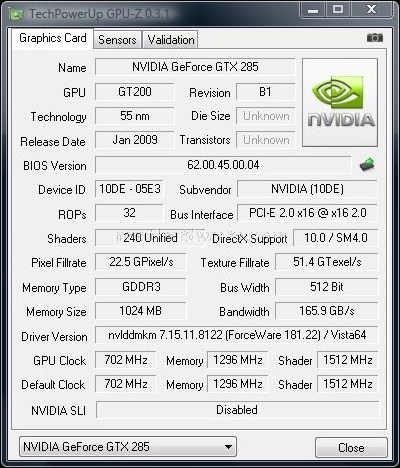Click the BIOS save chip icon
Screen dimensions: 400x468
(367, 164)
